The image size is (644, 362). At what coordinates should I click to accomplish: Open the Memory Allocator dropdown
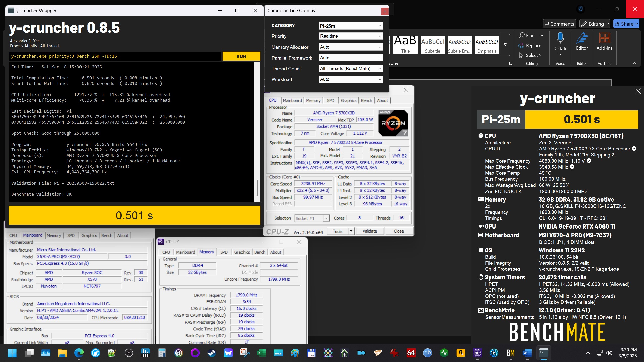point(351,47)
